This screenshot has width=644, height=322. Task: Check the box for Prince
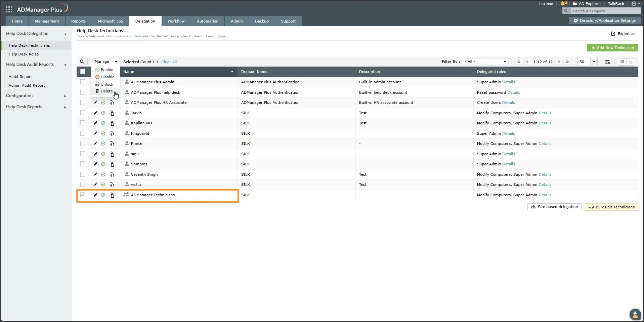point(83,144)
